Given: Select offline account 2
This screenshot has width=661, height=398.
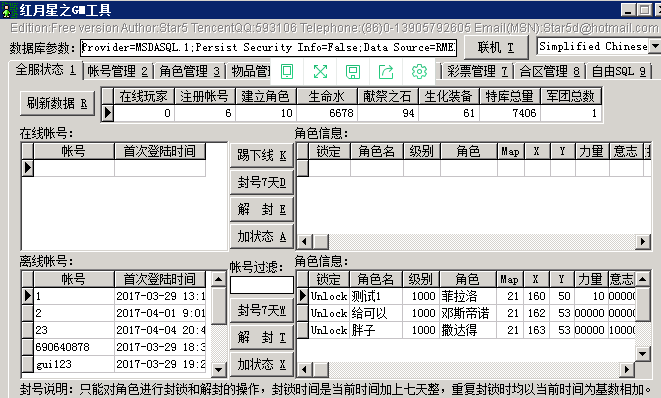Looking at the screenshot, I should [x=74, y=313].
